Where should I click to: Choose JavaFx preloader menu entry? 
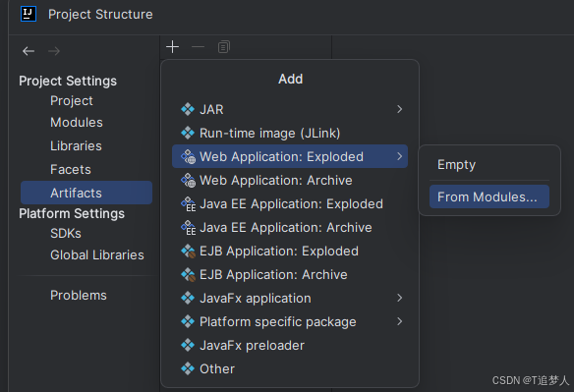click(x=290, y=345)
